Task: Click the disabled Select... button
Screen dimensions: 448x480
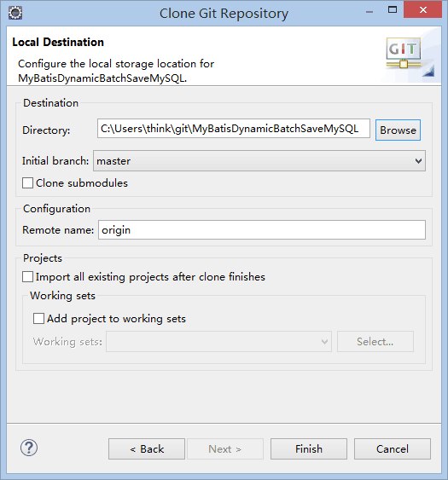Action: (375, 341)
